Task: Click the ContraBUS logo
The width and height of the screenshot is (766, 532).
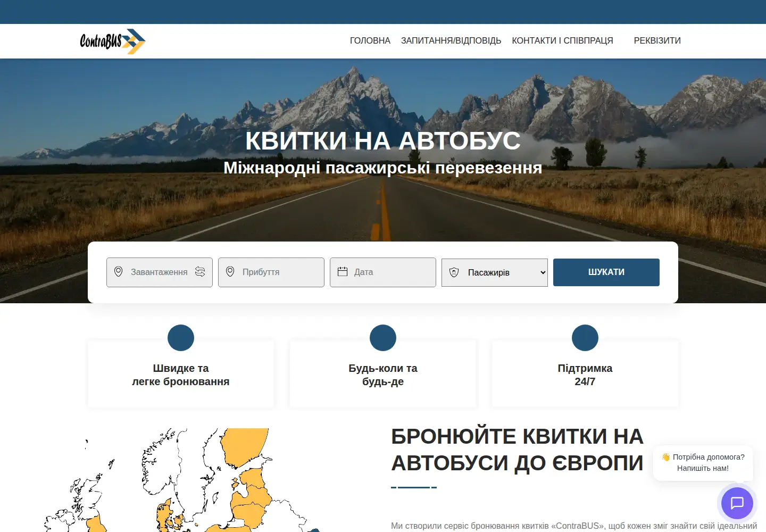Action: coord(112,41)
